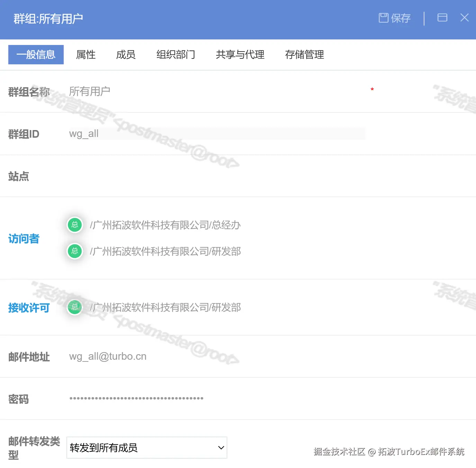Image resolution: width=476 pixels, height=468 pixels.
Task: Close the 群组:所有用户 dialog
Action: (464, 18)
